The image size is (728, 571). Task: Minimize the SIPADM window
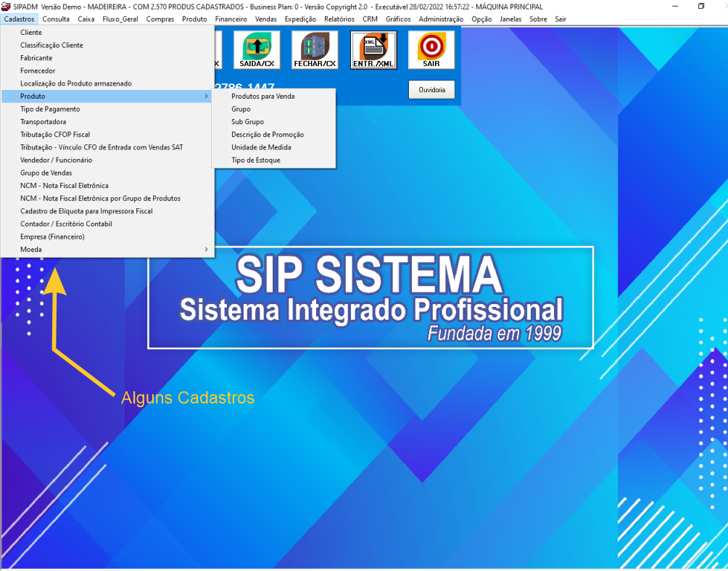[x=675, y=7]
